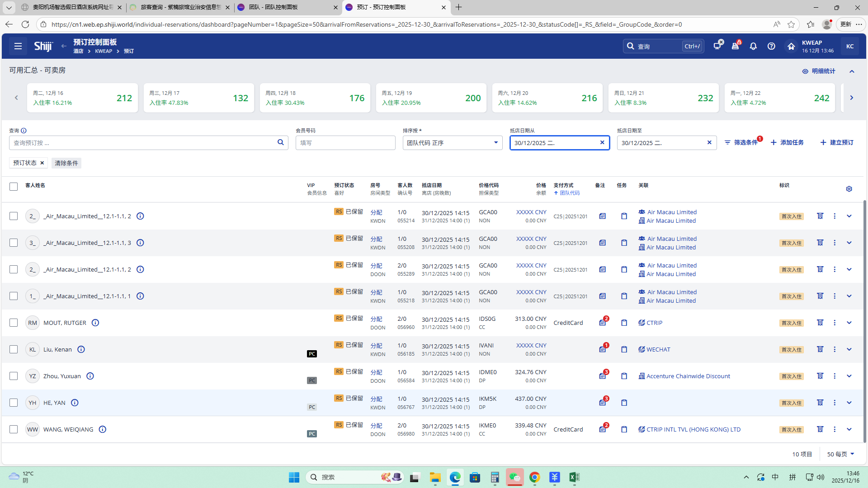Open table column settings gear icon
868x488 pixels.
click(x=849, y=189)
